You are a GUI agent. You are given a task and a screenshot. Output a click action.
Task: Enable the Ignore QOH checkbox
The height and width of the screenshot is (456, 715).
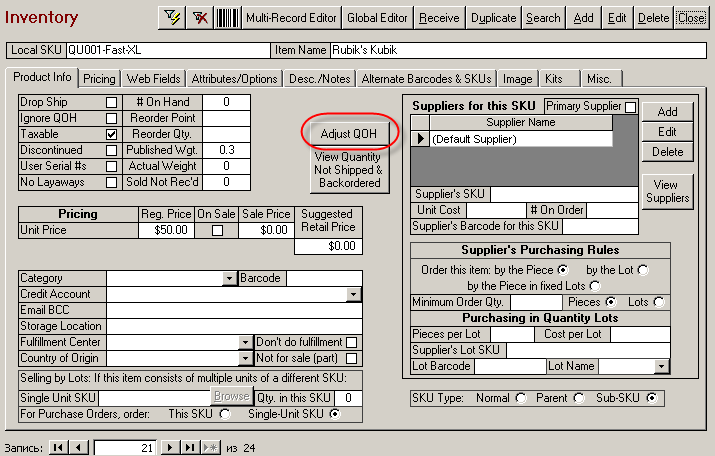[111, 118]
